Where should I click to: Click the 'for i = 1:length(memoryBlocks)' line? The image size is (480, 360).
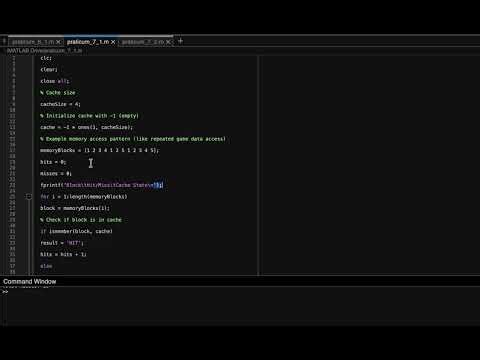coord(84,197)
